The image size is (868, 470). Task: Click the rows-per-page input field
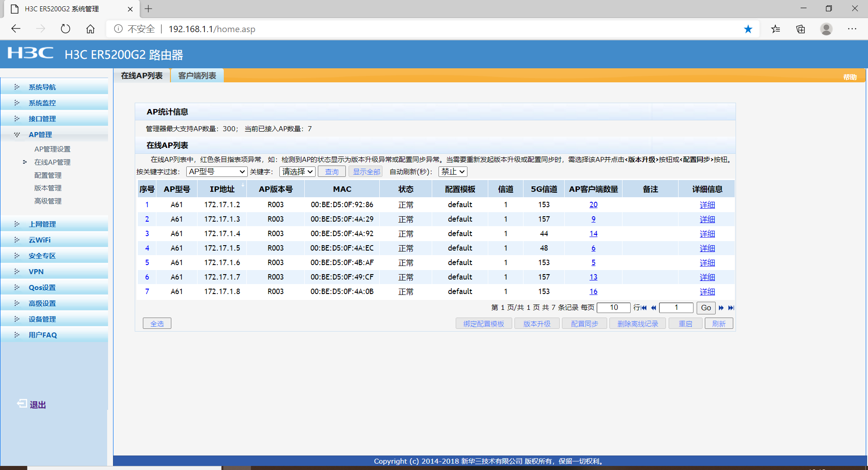click(613, 308)
